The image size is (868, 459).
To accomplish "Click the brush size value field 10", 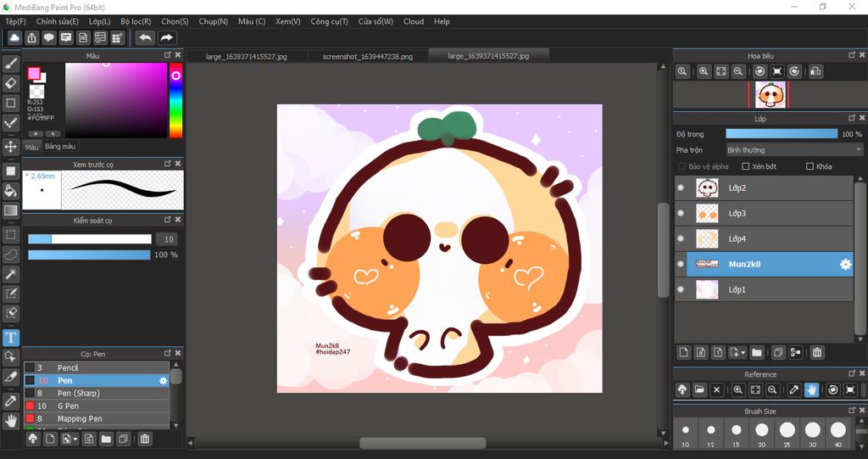I will (169, 239).
